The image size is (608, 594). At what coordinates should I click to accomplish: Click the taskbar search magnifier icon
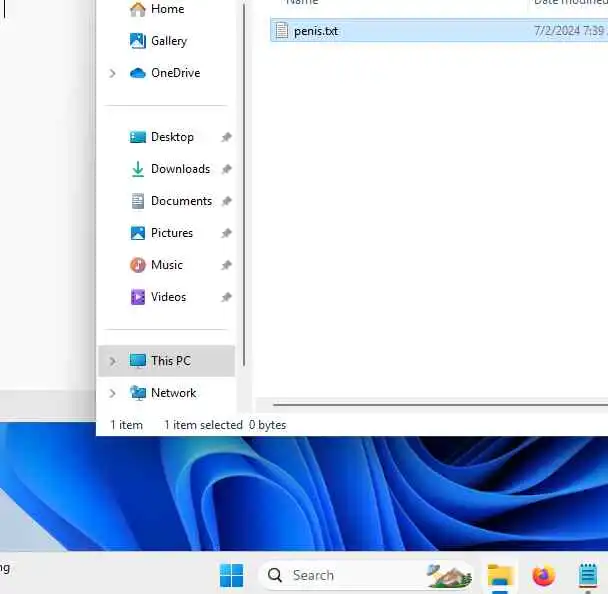click(x=275, y=575)
